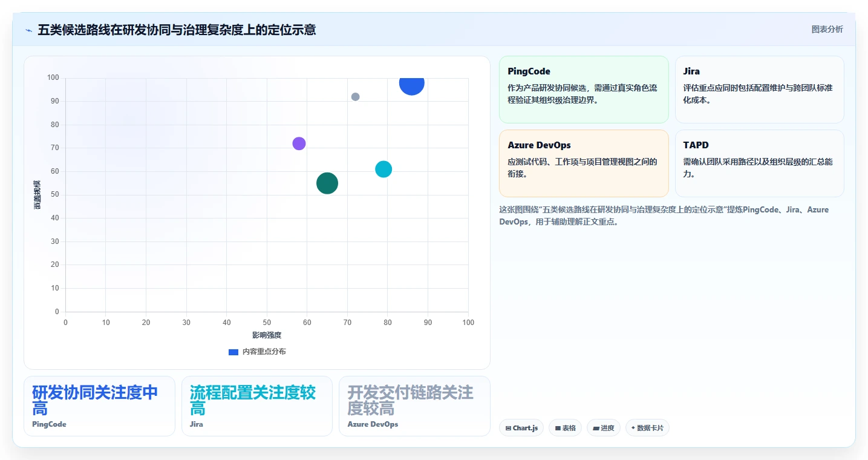The width and height of the screenshot is (868, 460).
Task: Select the cyan bubble in chart
Action: coord(383,169)
